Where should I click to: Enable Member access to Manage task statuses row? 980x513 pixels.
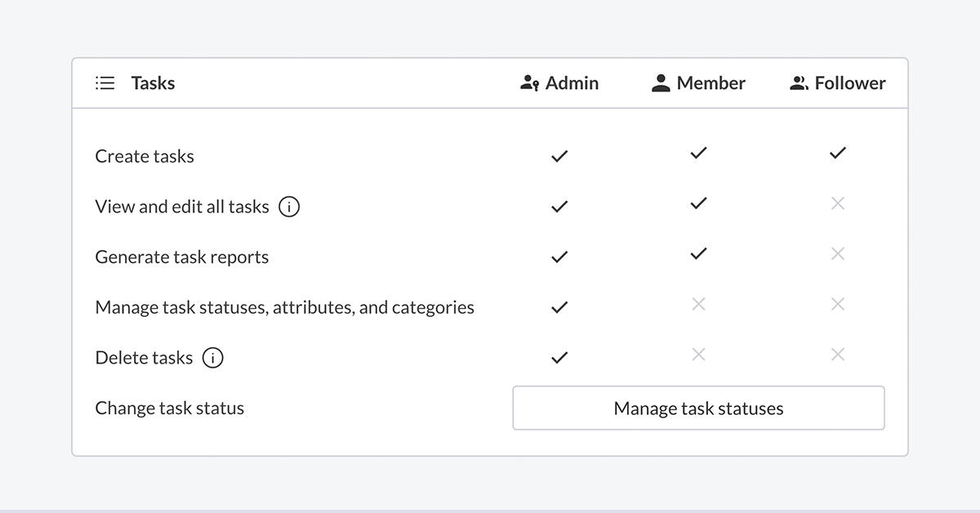pyautogui.click(x=698, y=304)
